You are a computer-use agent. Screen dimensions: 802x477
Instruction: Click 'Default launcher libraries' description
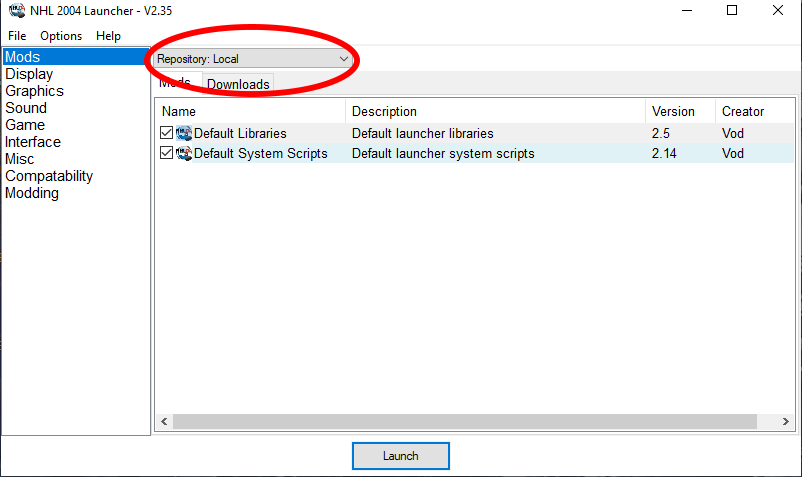pyautogui.click(x=422, y=133)
